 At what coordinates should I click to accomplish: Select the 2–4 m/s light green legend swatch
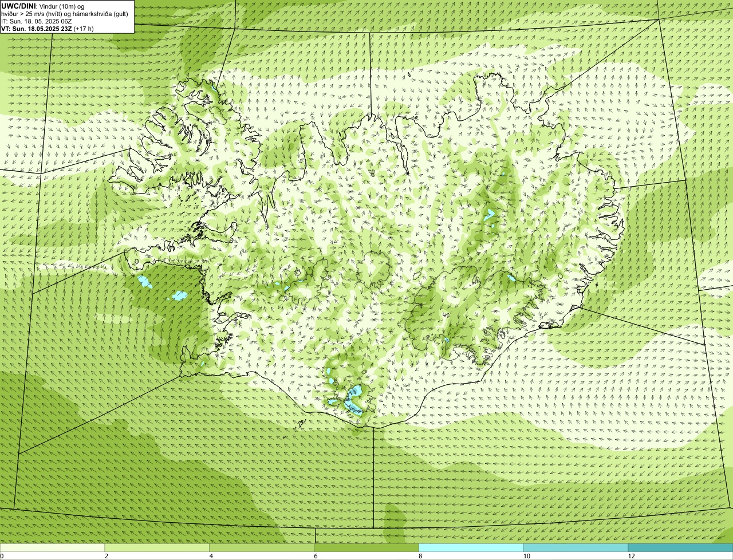pyautogui.click(x=157, y=547)
